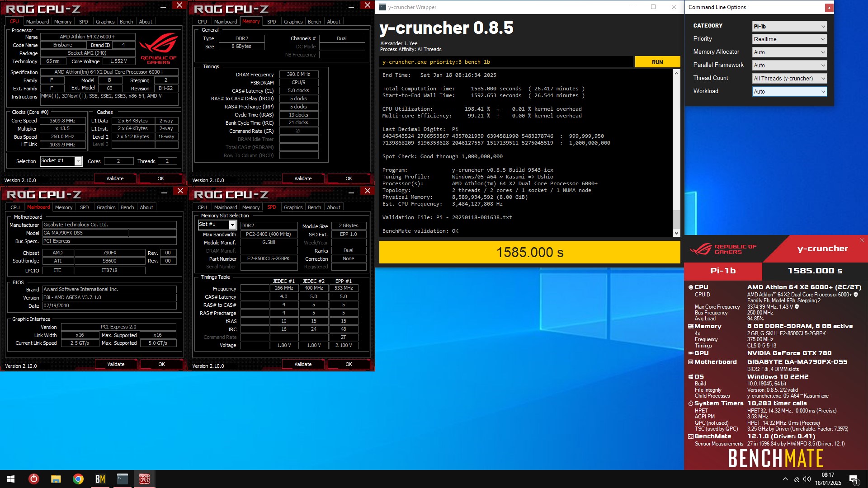Switch to the console window taskbar icon

pyautogui.click(x=122, y=479)
